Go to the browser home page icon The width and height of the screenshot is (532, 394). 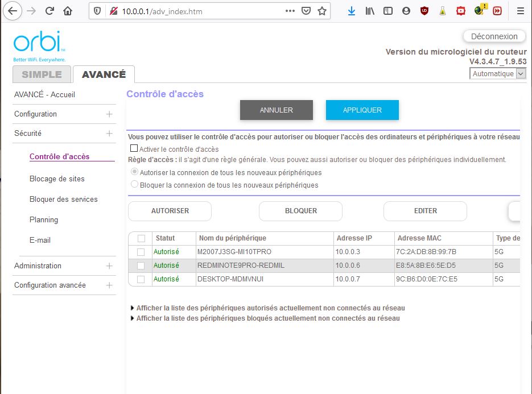click(68, 11)
